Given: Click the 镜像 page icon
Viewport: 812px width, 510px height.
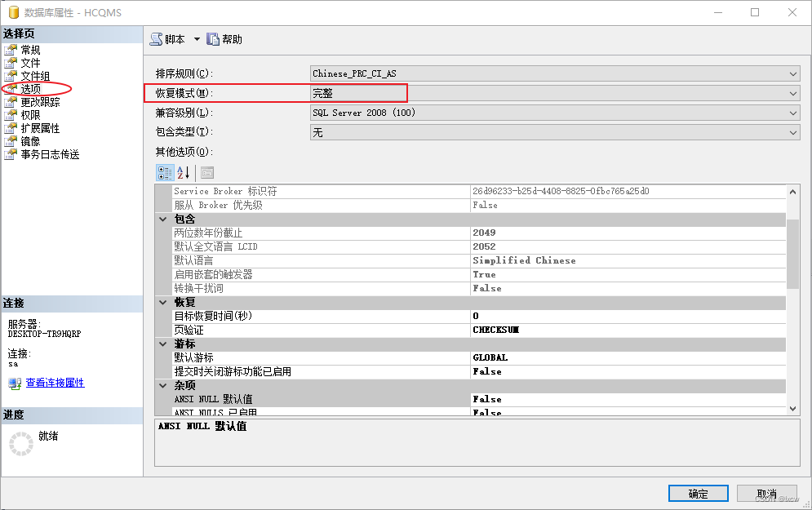Looking at the screenshot, I should (11, 141).
